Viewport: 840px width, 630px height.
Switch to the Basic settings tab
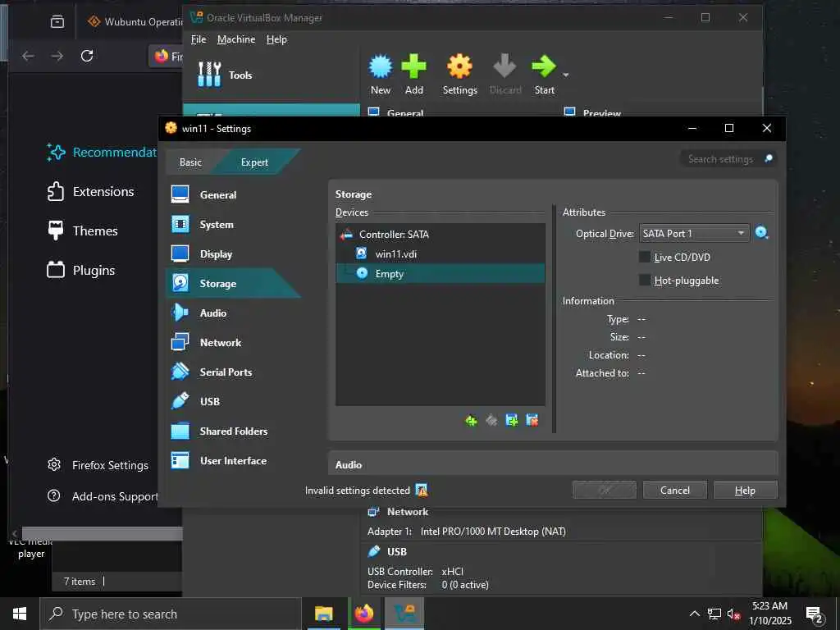pos(190,162)
